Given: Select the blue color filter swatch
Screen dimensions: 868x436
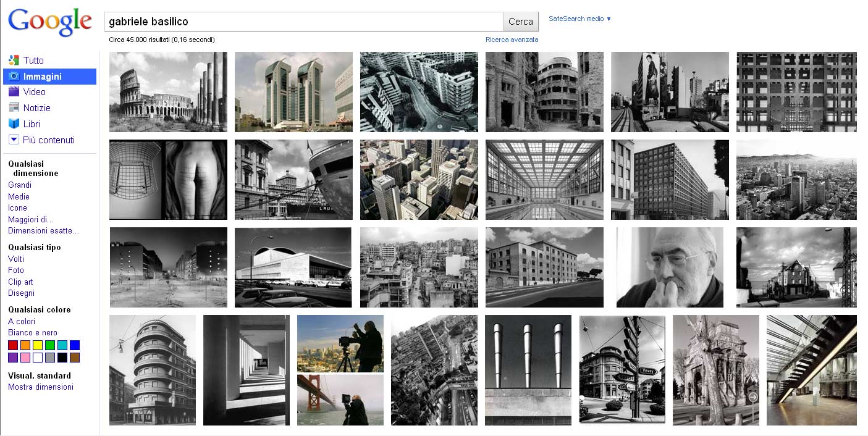Looking at the screenshot, I should [75, 346].
